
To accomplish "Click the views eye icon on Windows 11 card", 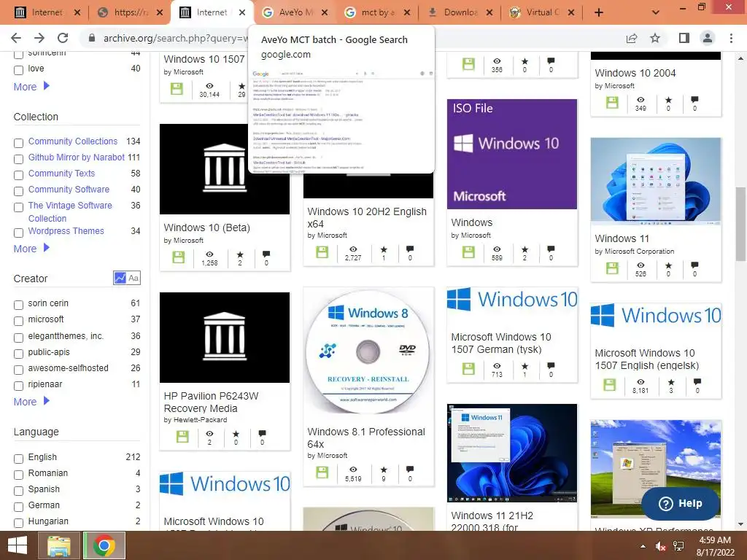I will pos(640,265).
